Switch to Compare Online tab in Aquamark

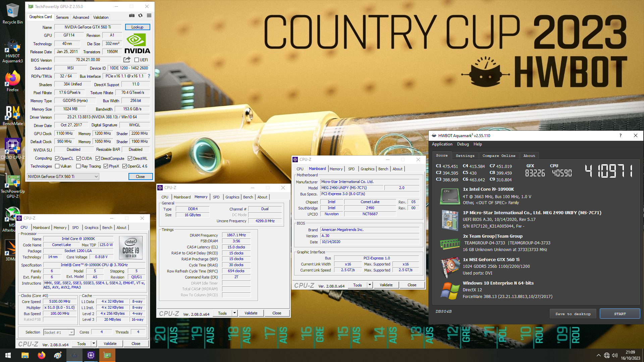(499, 156)
